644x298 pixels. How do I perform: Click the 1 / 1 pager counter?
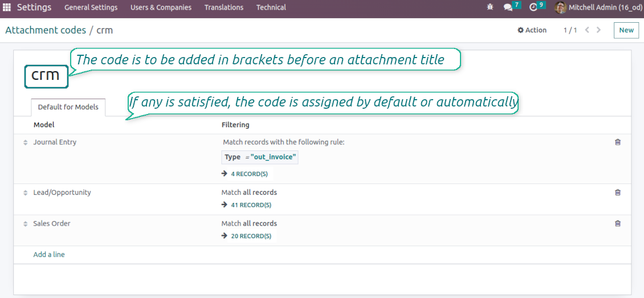pos(570,30)
